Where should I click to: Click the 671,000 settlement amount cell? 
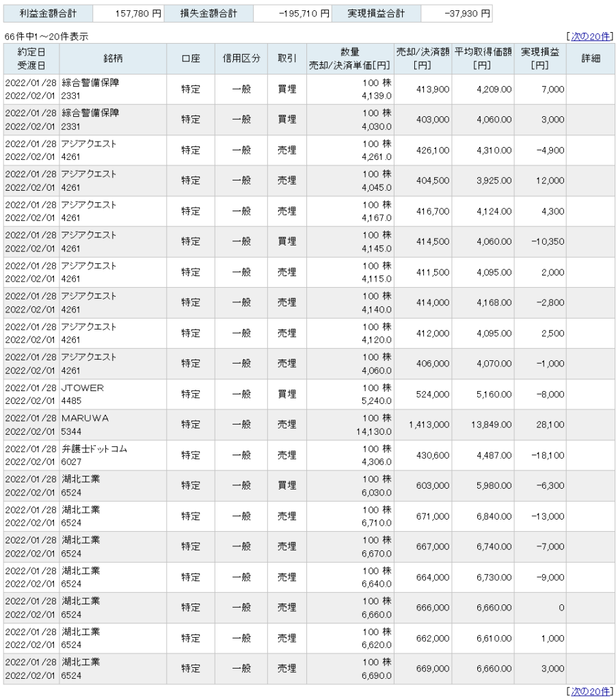click(423, 516)
